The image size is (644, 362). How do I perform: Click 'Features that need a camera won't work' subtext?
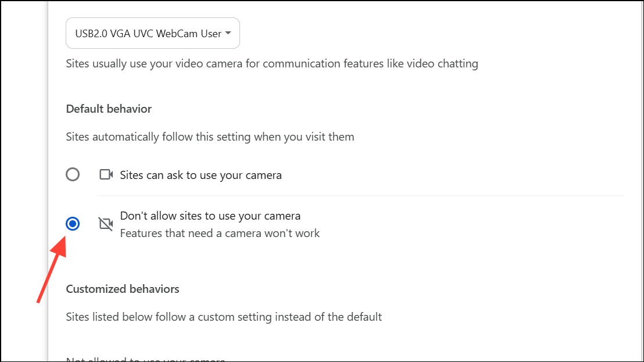(220, 234)
